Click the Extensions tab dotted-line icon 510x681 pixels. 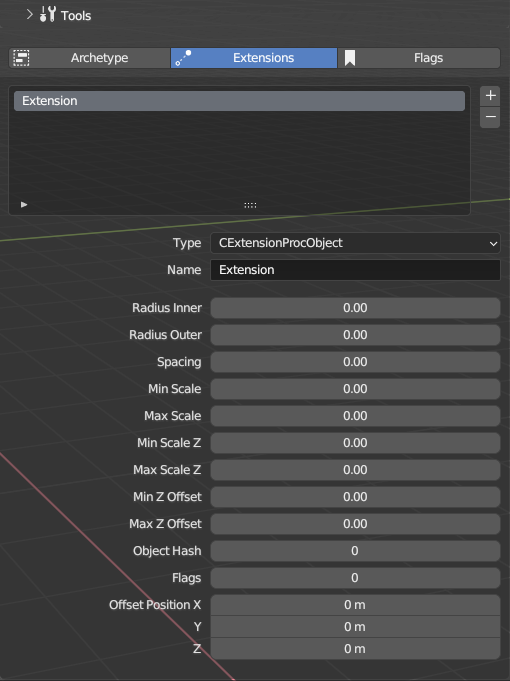183,58
